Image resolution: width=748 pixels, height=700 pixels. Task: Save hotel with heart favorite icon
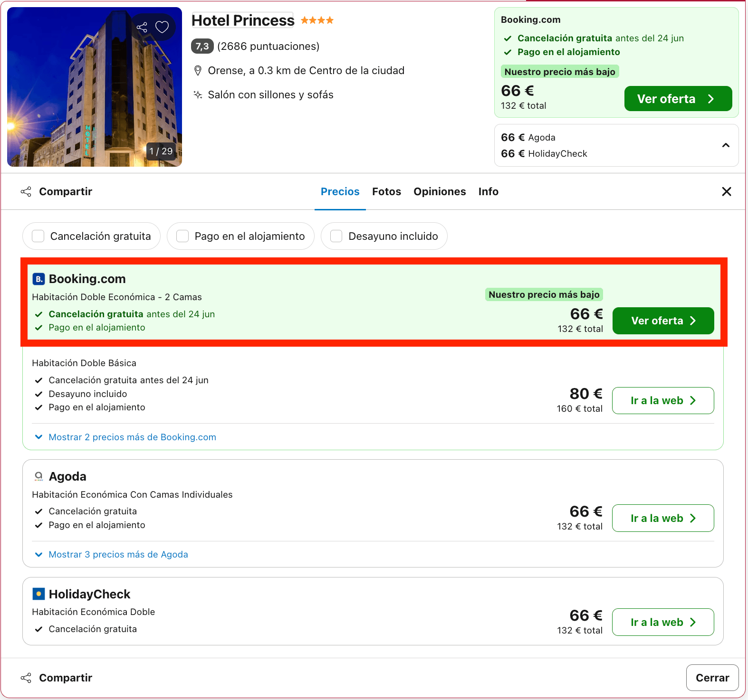click(x=162, y=27)
